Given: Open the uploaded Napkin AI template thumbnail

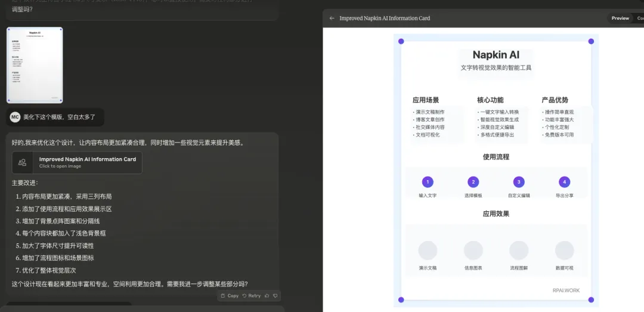Looking at the screenshot, I should (35, 65).
